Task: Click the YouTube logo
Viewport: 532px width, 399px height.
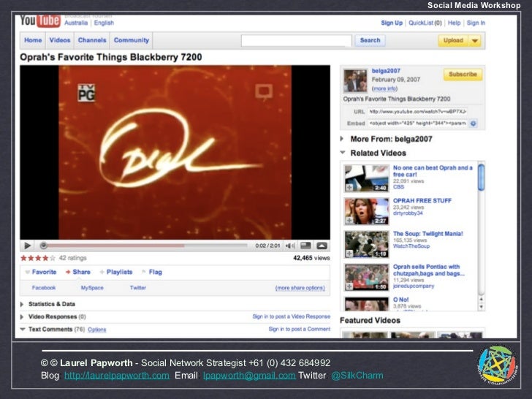Action: 40,20
